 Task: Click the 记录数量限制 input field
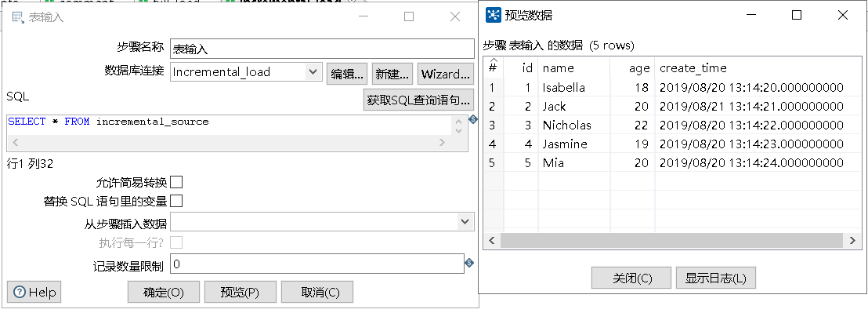pos(317,264)
